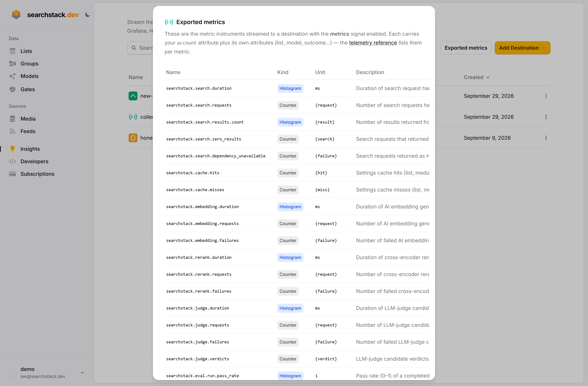
Task: Click the Exported metrics dialog broadcast icon
Action: tap(169, 22)
